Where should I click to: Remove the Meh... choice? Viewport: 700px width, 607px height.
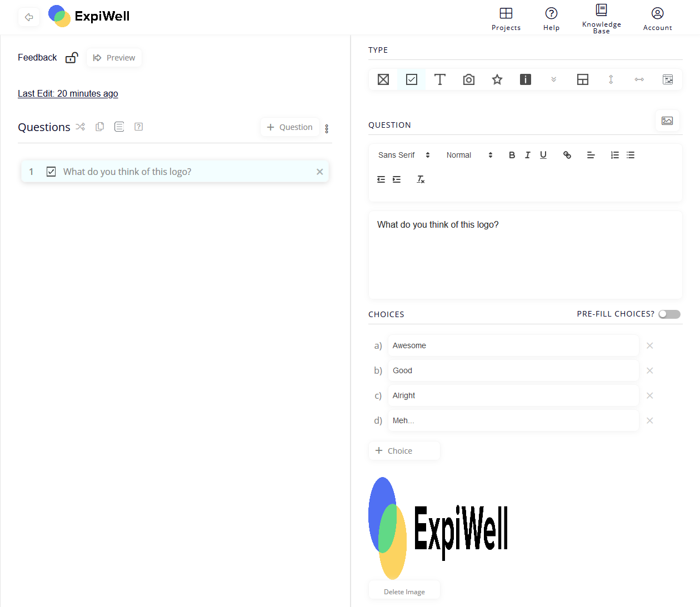coord(649,420)
